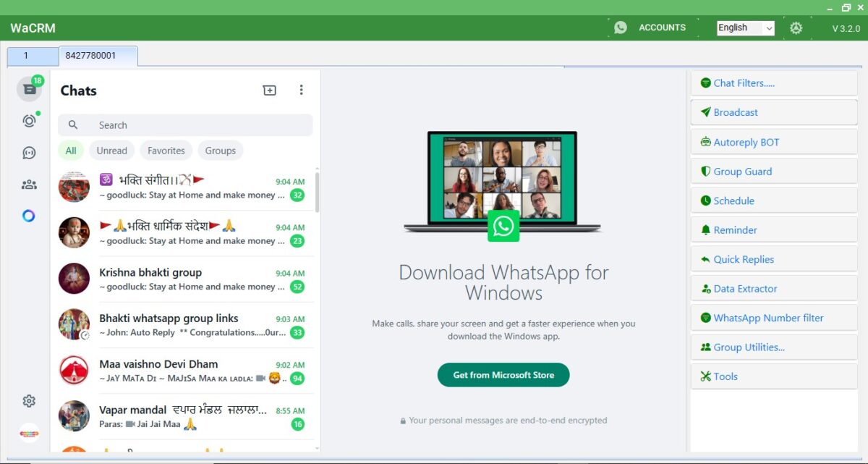The width and height of the screenshot is (868, 464).
Task: Switch to the 8427780001 account tab
Action: coord(98,56)
